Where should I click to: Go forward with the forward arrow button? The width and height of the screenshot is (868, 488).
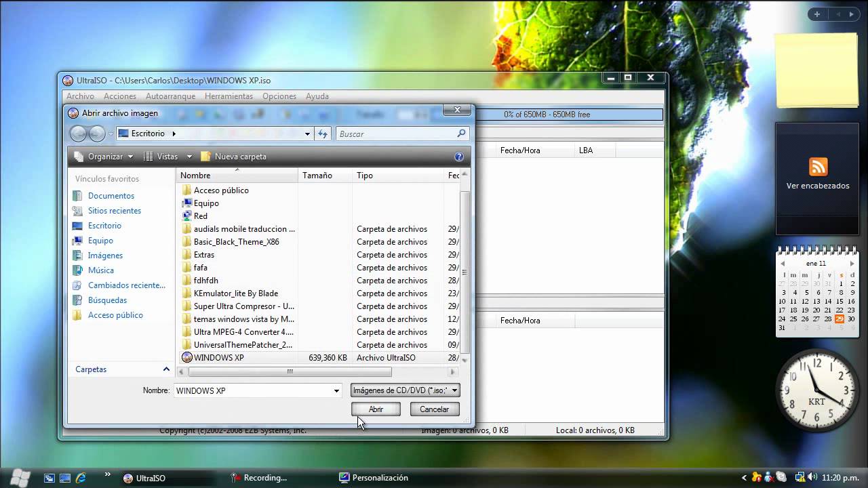97,134
